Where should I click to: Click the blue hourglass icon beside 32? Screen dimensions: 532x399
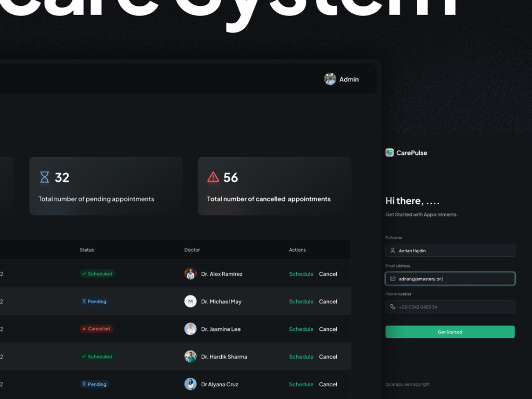pos(45,177)
